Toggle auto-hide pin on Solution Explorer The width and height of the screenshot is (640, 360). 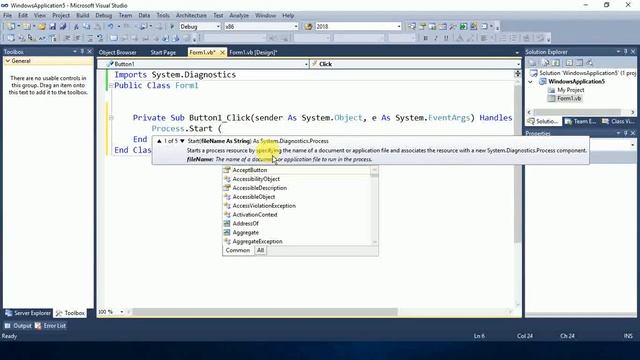[x=625, y=51]
